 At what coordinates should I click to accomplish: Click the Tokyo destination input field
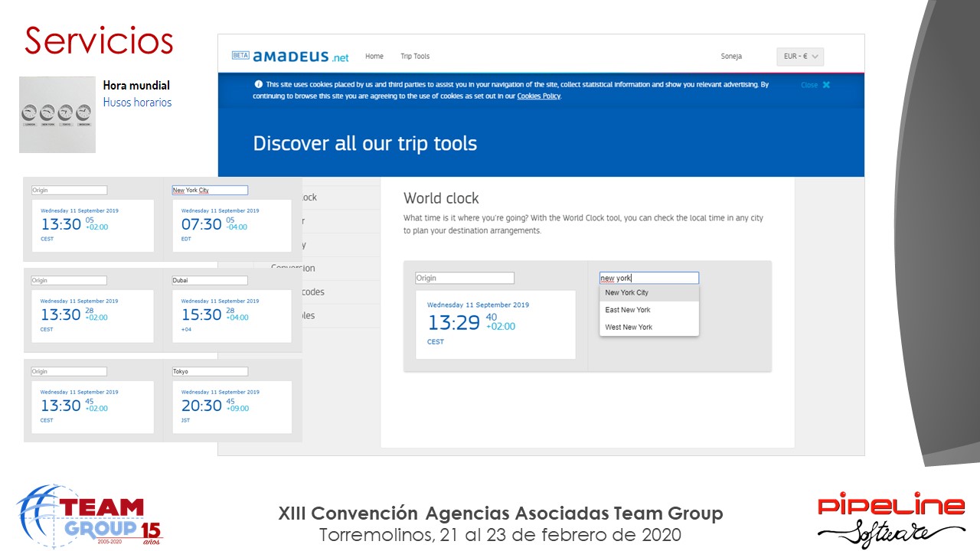pyautogui.click(x=211, y=371)
